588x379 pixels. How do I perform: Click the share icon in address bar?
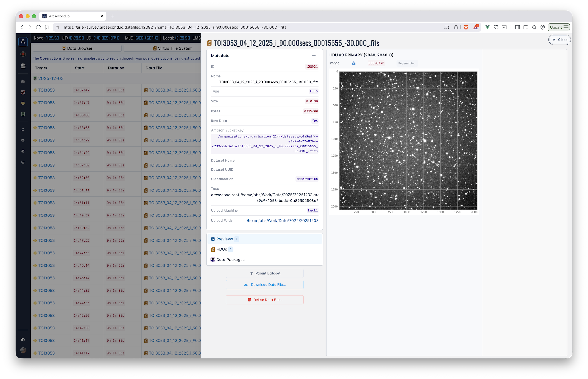[x=456, y=27]
